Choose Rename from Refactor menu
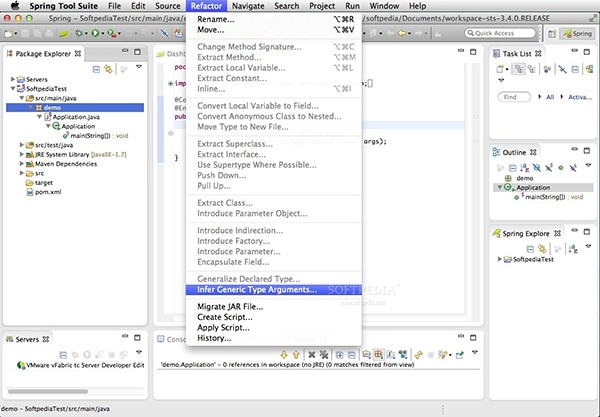Image resolution: width=600 pixels, height=417 pixels. [x=274, y=19]
